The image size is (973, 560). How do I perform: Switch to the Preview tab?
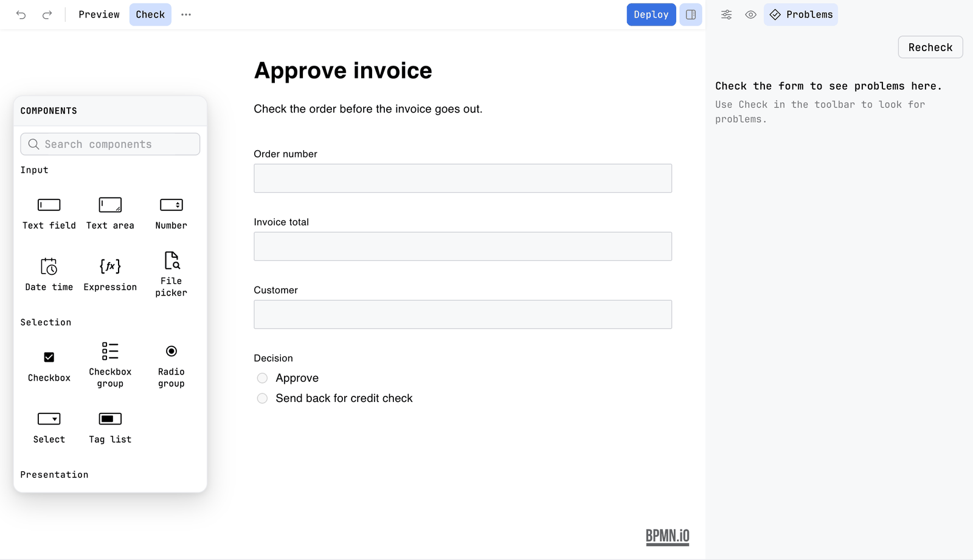pyautogui.click(x=99, y=15)
